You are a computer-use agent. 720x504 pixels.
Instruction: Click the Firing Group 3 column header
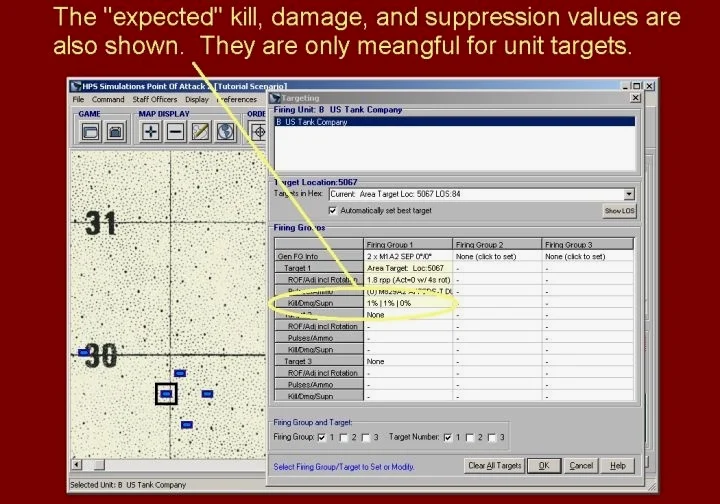pos(587,245)
